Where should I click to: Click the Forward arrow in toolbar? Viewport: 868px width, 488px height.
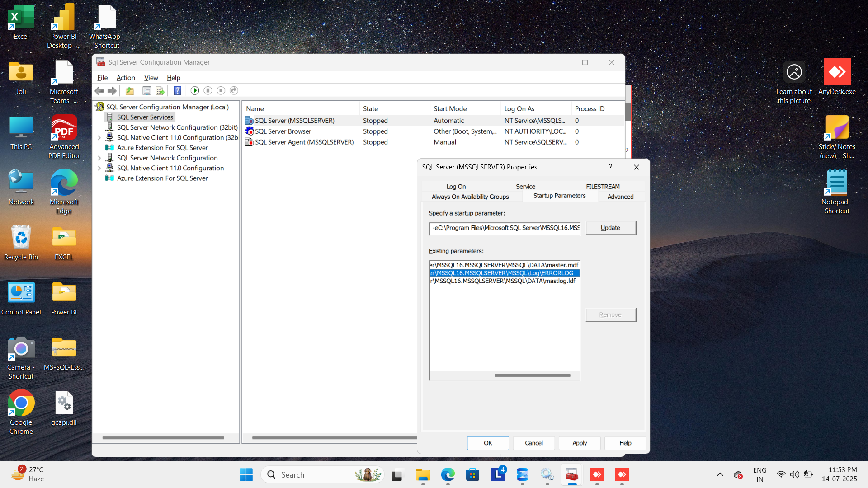112,91
